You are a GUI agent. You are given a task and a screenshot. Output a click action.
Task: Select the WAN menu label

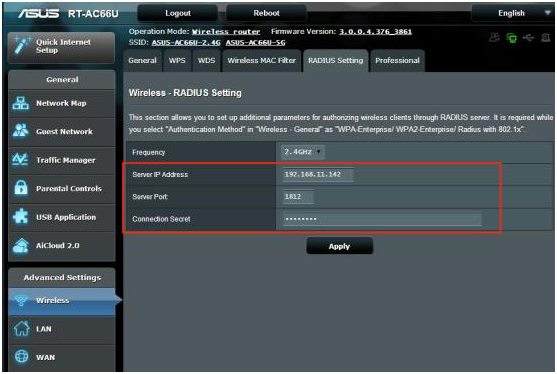click(x=45, y=357)
